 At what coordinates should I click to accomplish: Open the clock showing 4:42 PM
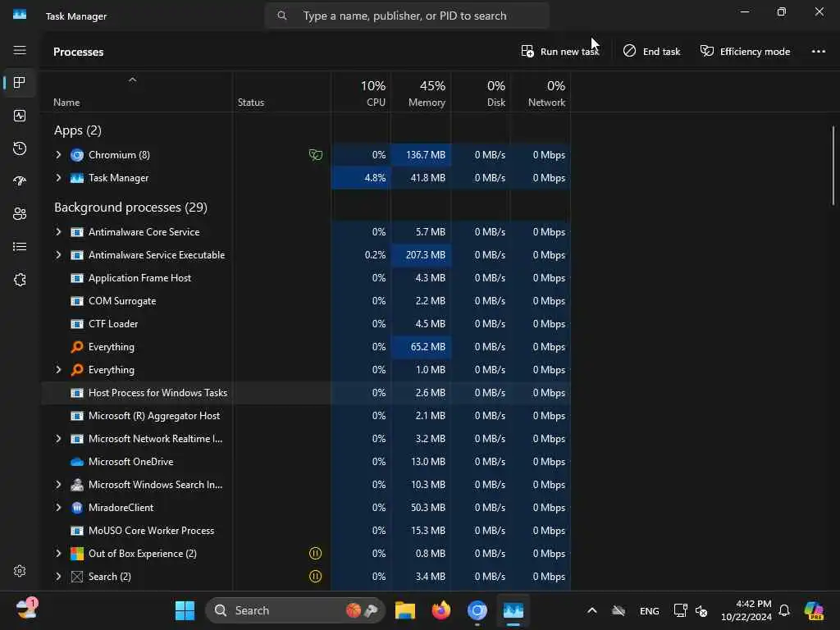[x=746, y=610]
